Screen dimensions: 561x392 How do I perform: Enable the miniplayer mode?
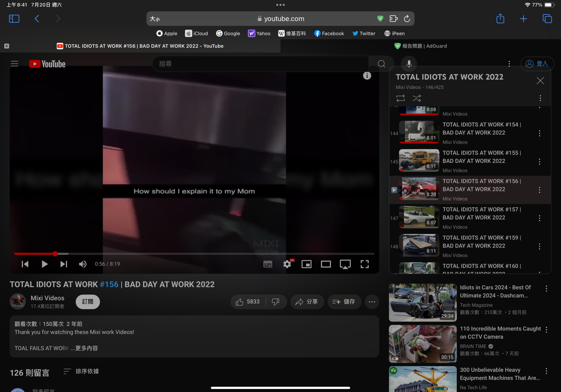pos(306,264)
